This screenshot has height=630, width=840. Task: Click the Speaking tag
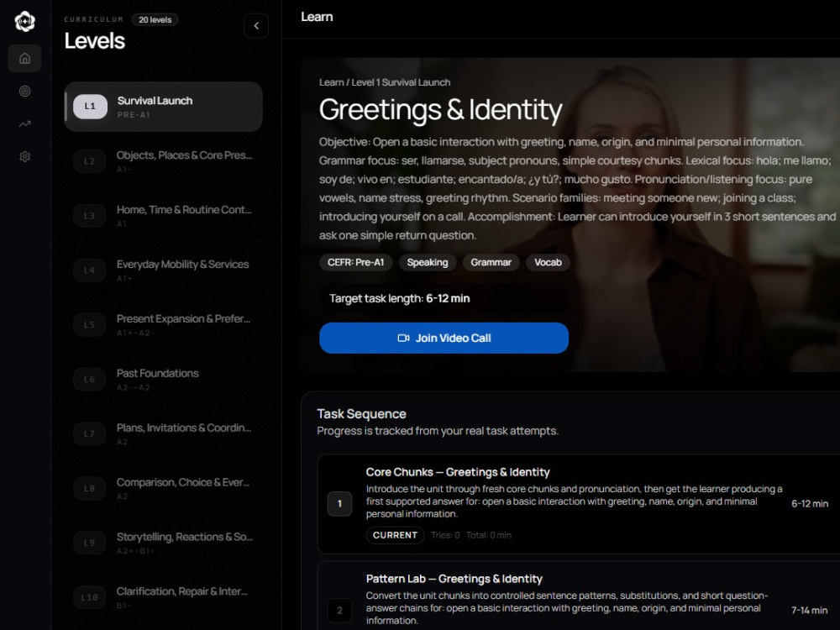428,262
